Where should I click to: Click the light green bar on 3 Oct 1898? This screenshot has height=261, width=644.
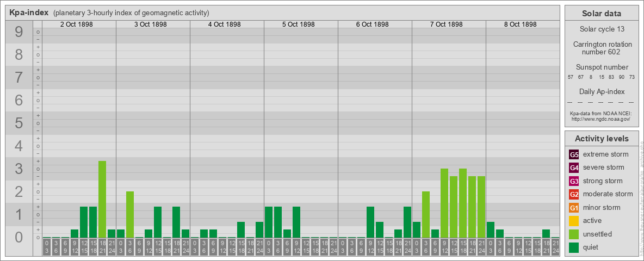[x=130, y=214]
